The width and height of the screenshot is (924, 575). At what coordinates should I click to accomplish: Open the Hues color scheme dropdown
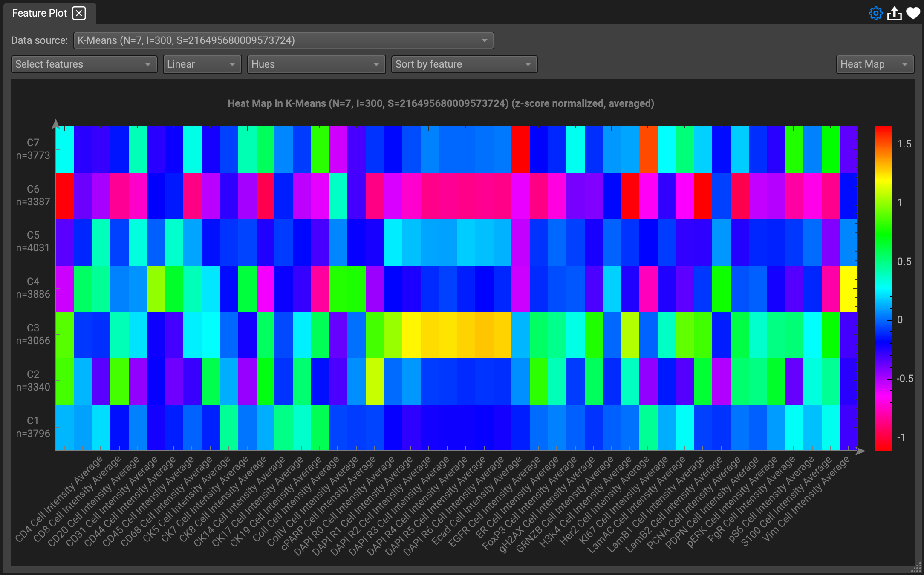tap(316, 64)
